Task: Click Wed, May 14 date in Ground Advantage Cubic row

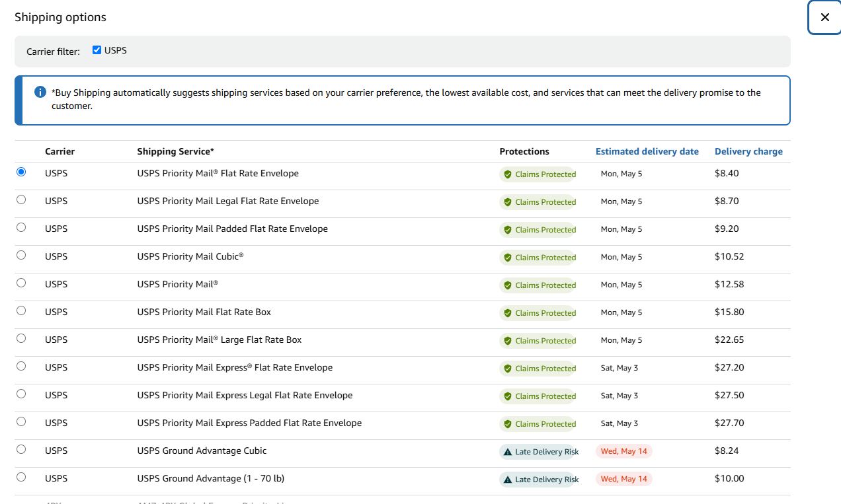Action: (624, 451)
